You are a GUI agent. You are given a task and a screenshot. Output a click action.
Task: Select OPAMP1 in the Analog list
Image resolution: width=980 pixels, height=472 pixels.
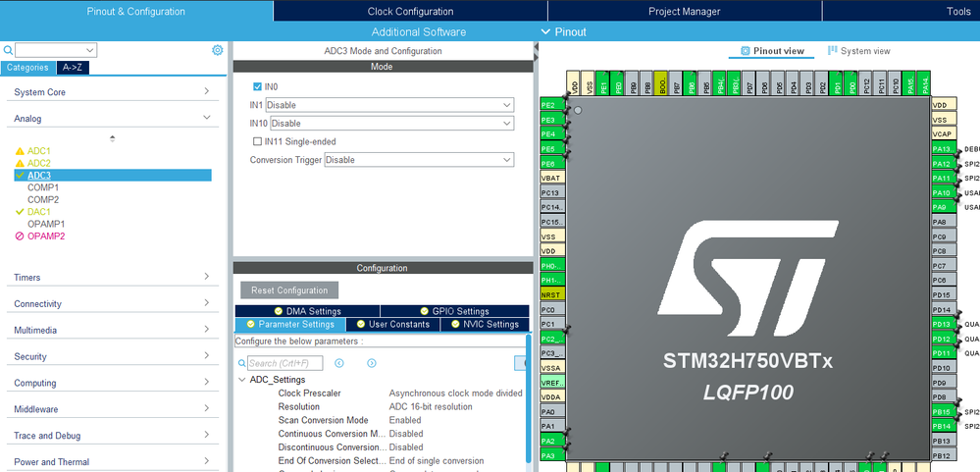(46, 224)
